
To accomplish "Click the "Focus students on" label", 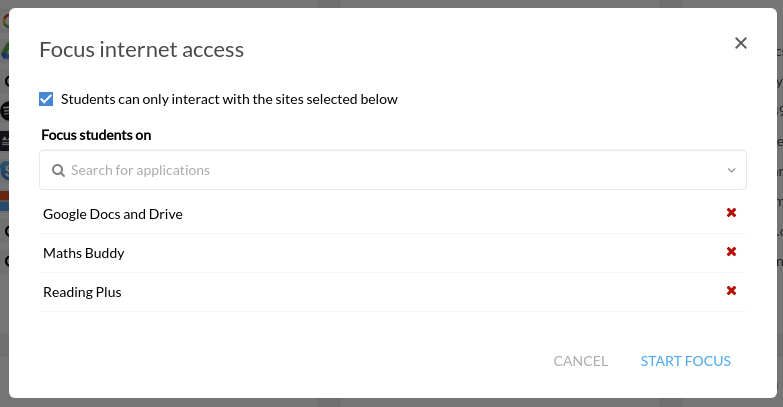I will [96, 134].
